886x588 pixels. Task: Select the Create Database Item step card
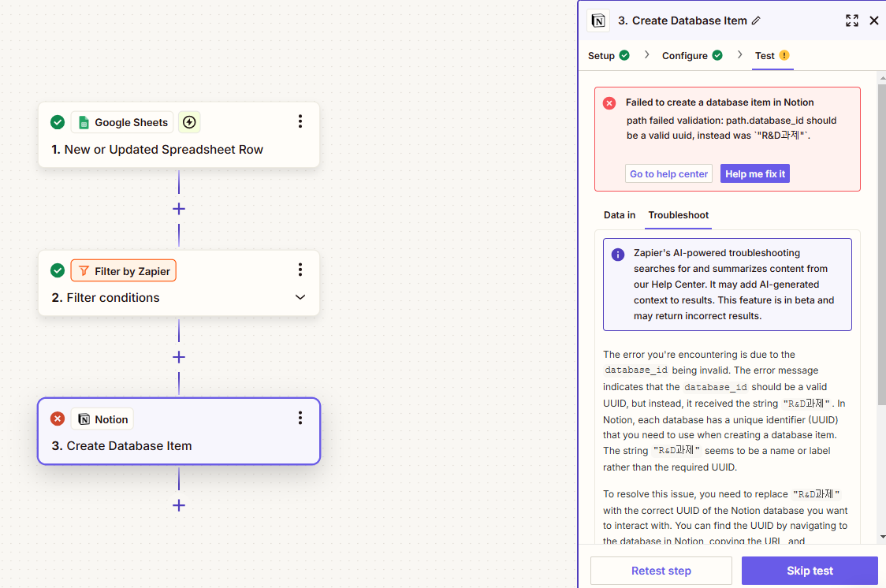coord(179,431)
